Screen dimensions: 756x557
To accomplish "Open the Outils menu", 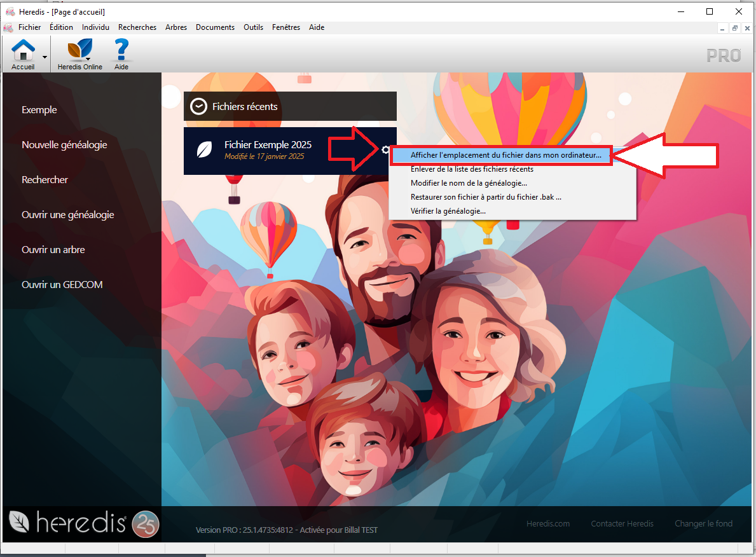I will [253, 27].
